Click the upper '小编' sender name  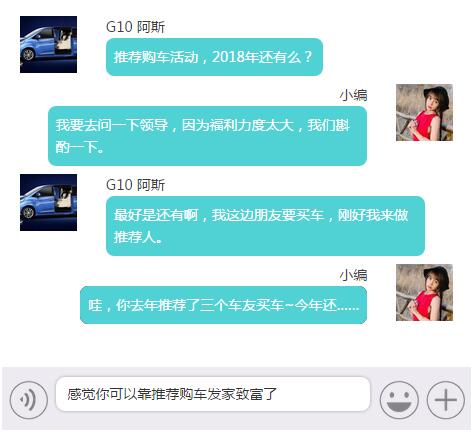[353, 95]
